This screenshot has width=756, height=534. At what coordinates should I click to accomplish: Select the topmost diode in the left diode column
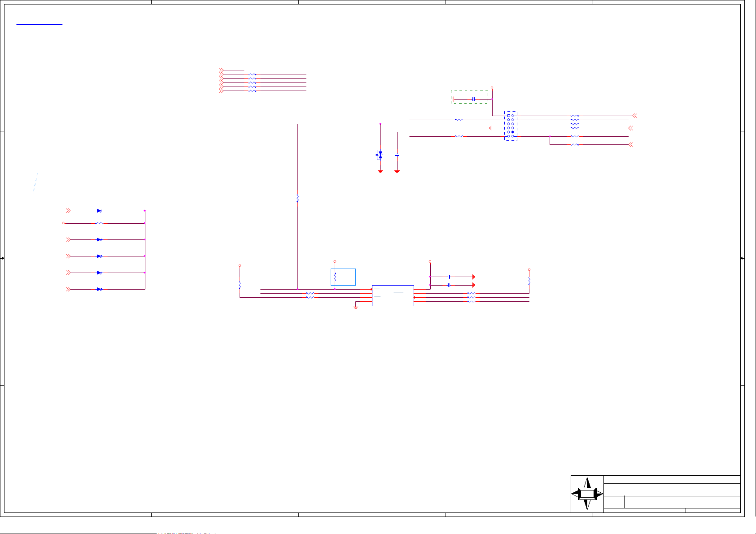click(x=99, y=211)
